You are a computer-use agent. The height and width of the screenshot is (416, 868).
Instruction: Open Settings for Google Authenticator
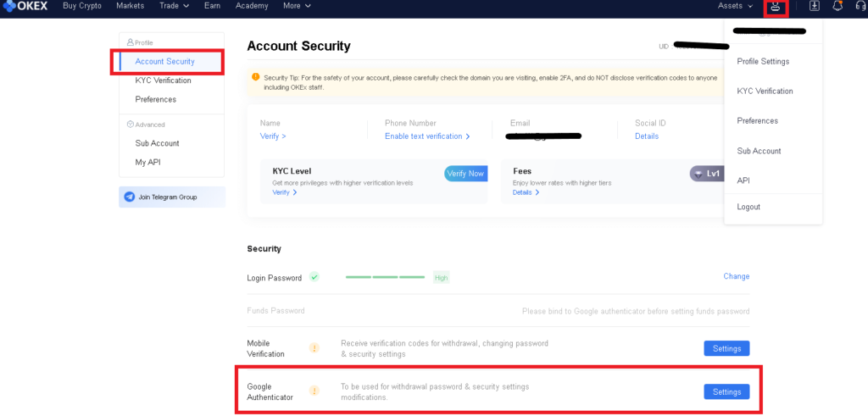pos(726,391)
